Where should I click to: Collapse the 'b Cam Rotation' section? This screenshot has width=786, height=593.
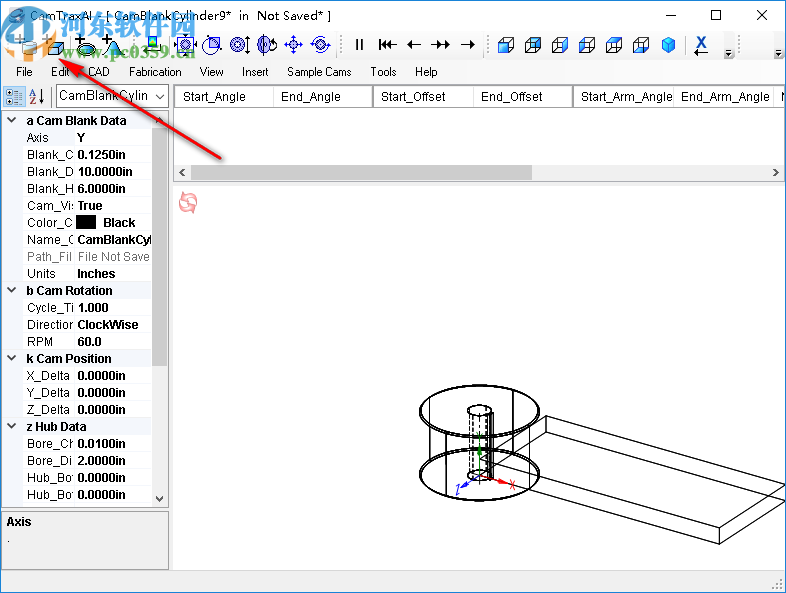point(13,290)
